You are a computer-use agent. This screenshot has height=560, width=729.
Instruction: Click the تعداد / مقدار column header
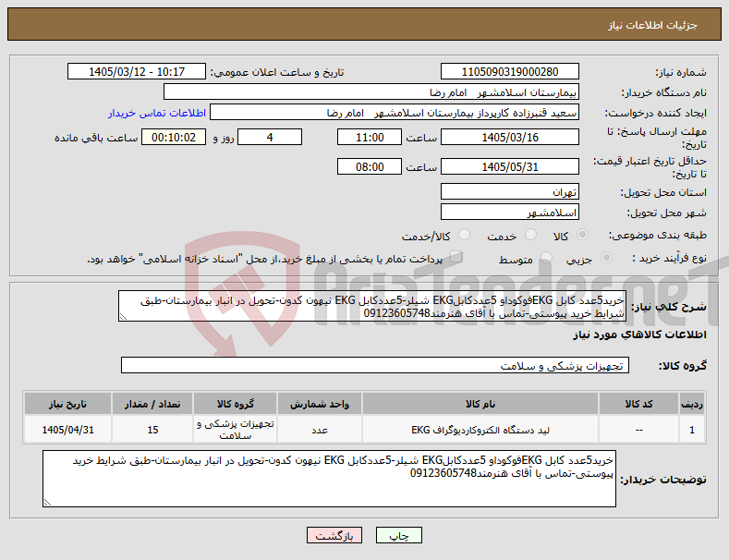pos(152,404)
